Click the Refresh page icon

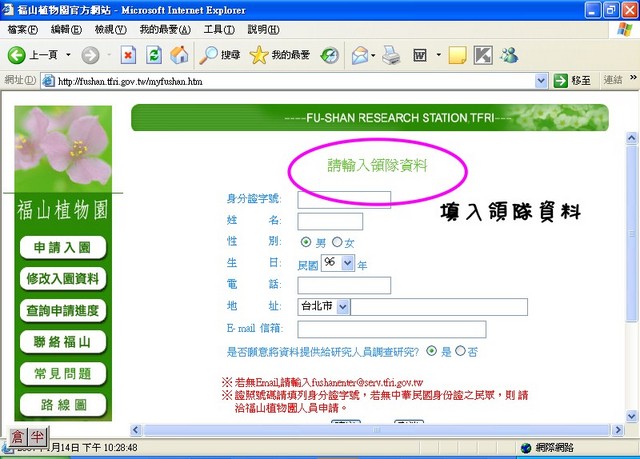click(x=154, y=55)
